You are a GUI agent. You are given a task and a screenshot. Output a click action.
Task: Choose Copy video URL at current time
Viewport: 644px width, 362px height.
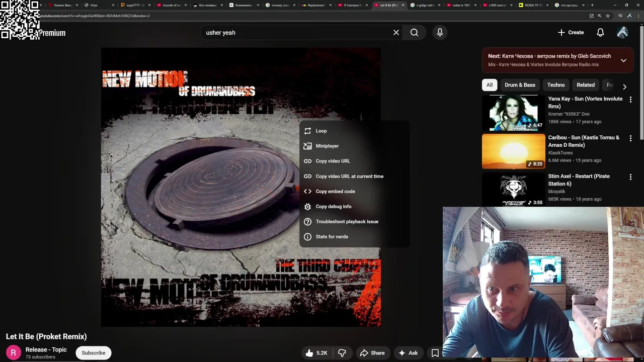pos(354,176)
